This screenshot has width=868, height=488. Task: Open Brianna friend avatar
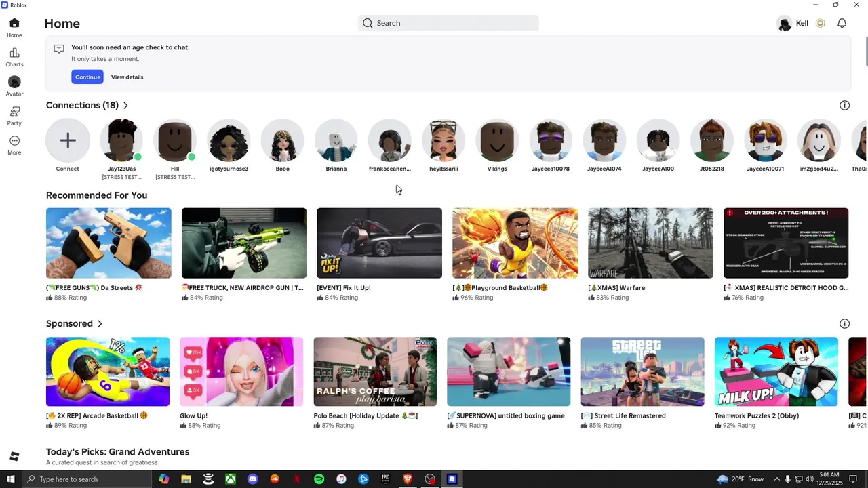[x=336, y=140]
